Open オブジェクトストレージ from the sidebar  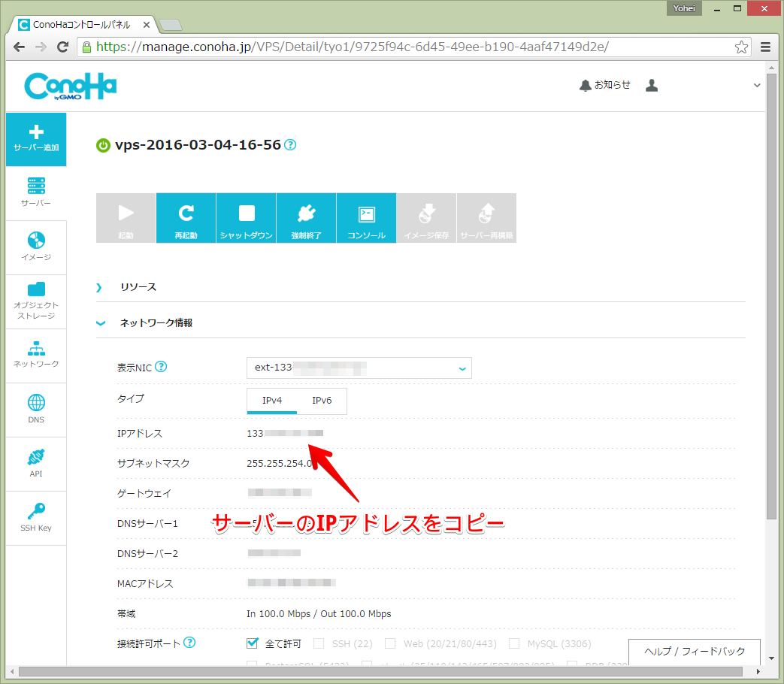(x=35, y=301)
